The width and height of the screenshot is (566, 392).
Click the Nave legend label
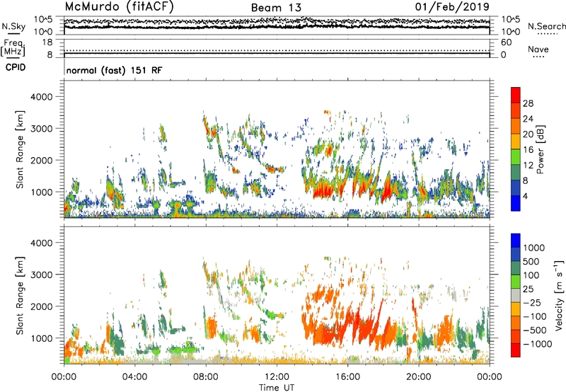tap(538, 50)
